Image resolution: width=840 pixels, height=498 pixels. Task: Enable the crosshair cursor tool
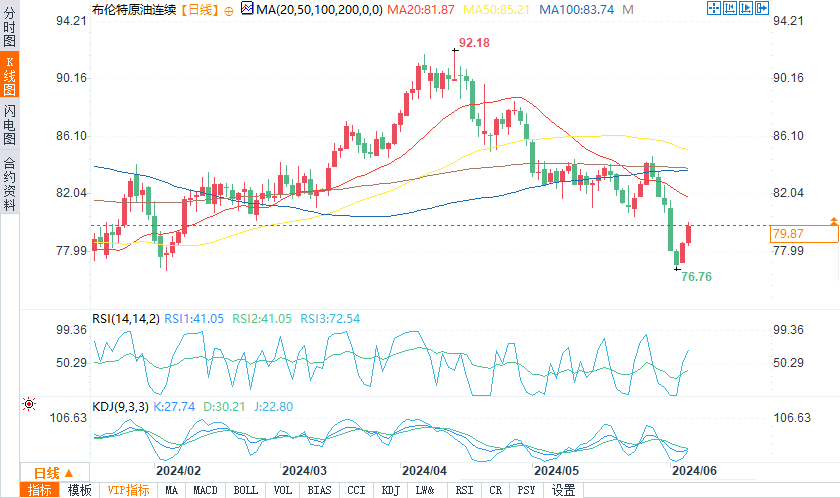714,8
